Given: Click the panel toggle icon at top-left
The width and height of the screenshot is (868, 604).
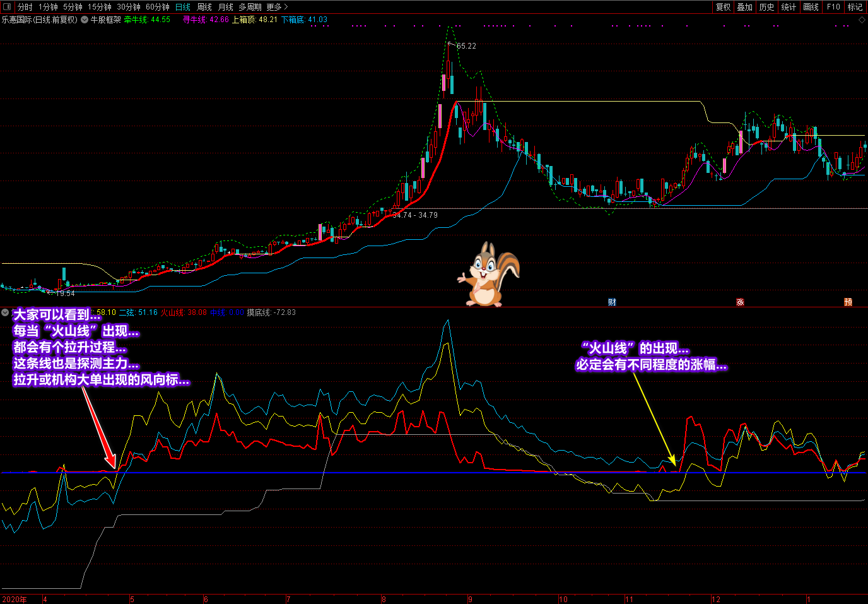Looking at the screenshot, I should pyautogui.click(x=7, y=7).
